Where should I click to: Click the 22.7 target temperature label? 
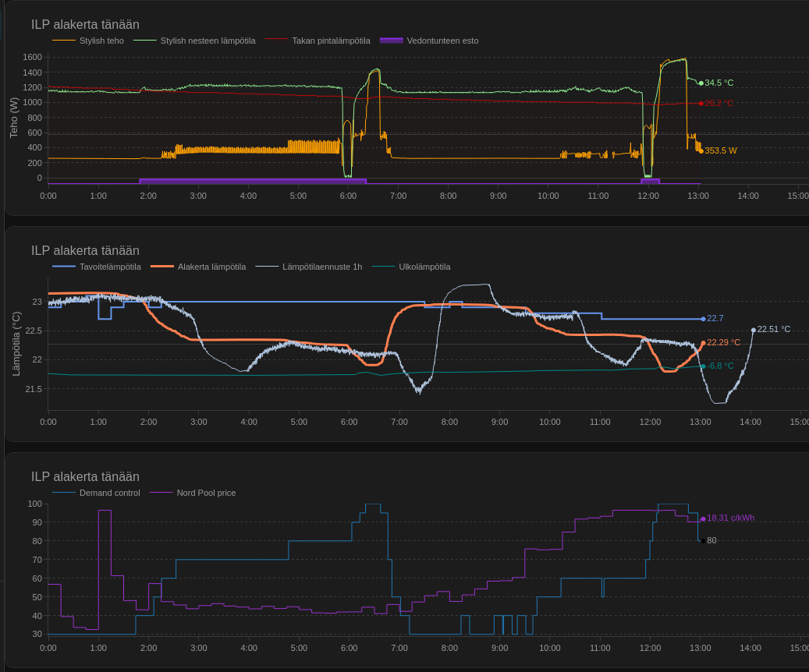coord(715,318)
